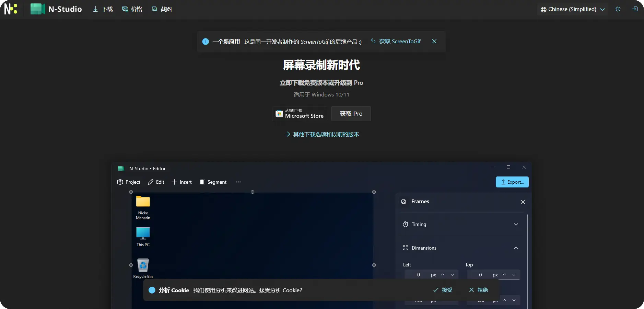Download from Microsoft Store button

tap(300, 114)
